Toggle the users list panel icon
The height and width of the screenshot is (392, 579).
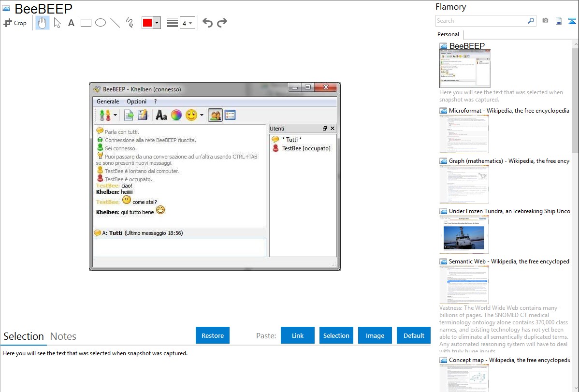coord(215,115)
